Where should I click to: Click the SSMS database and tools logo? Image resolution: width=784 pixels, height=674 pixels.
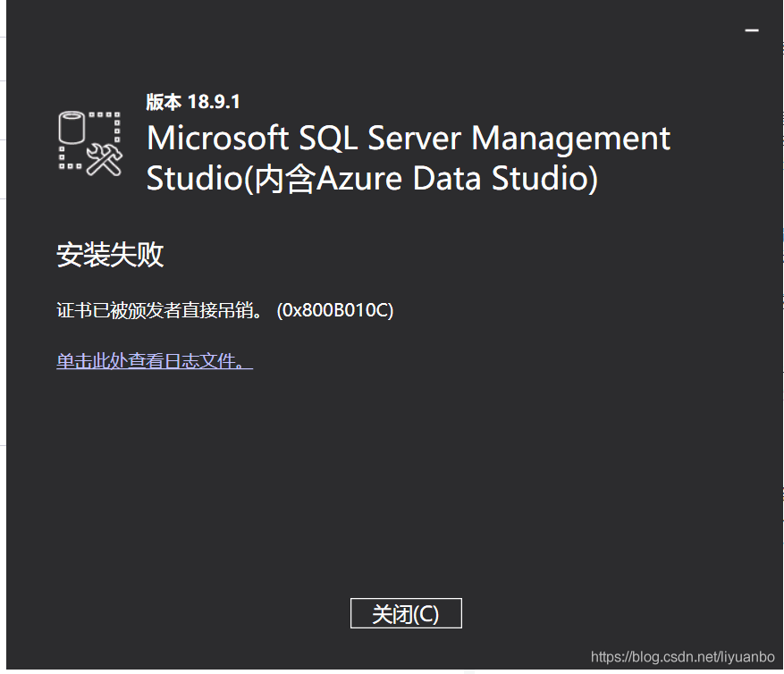(x=89, y=142)
